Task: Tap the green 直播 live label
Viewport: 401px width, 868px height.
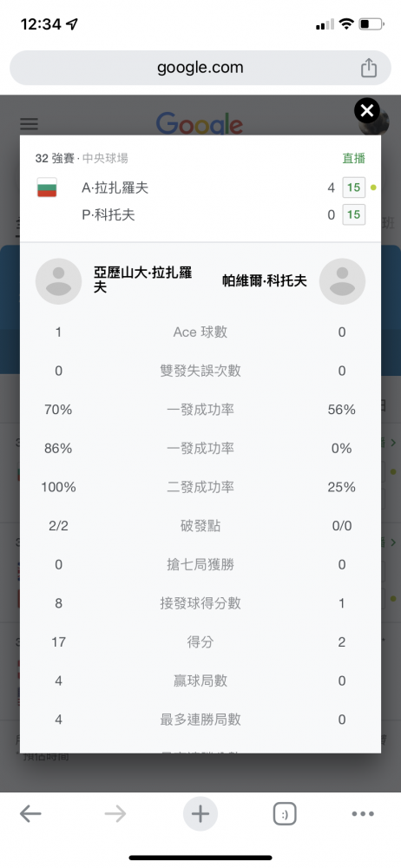Action: (354, 158)
